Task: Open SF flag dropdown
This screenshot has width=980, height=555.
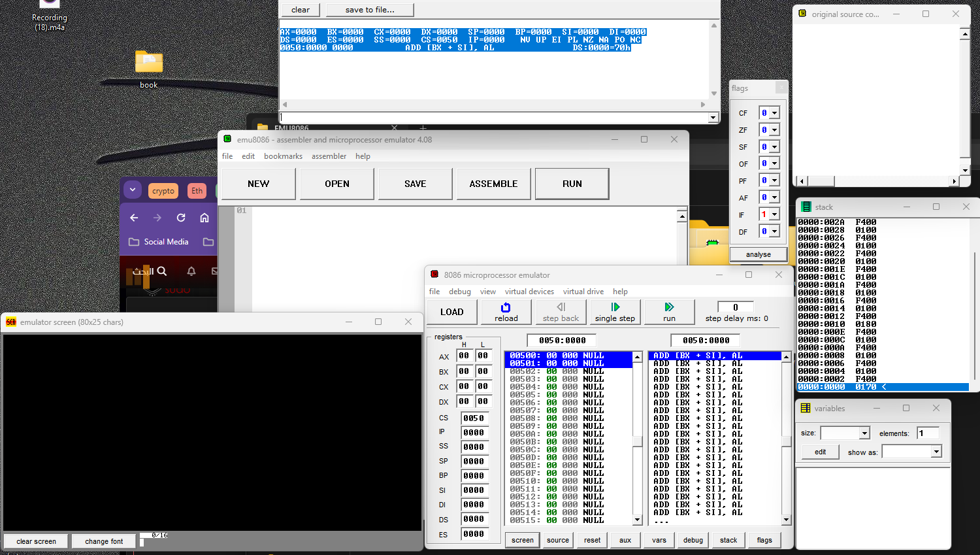Action: pyautogui.click(x=774, y=147)
